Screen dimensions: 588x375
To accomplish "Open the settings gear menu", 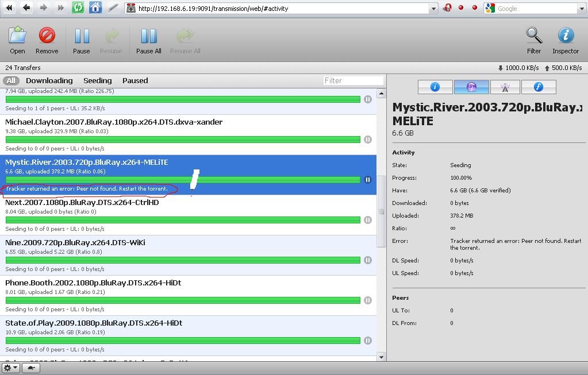I will tap(10, 368).
